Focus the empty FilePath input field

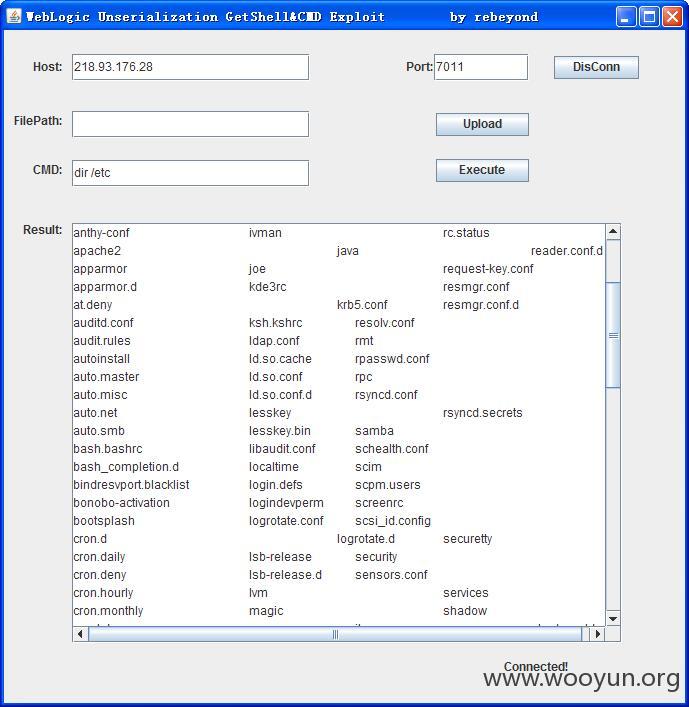190,124
